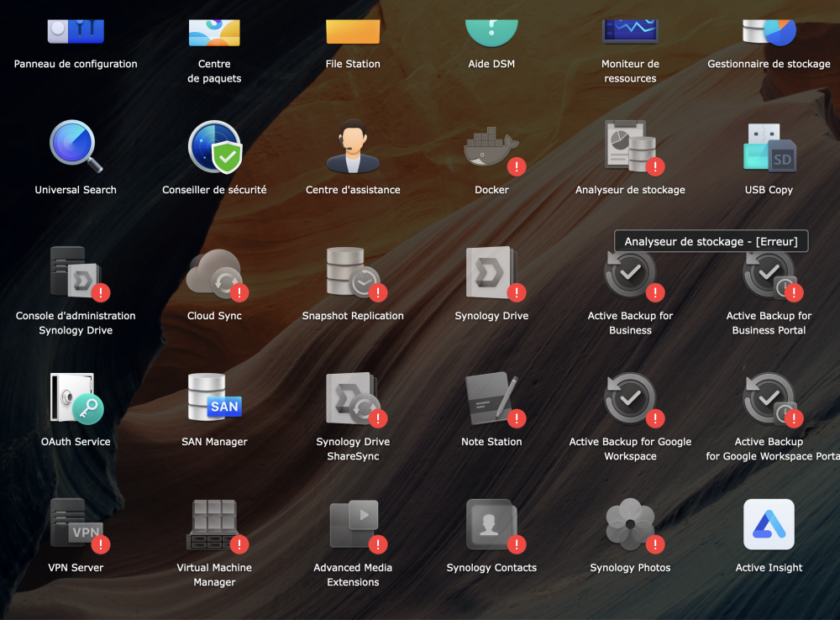Click the Centre d'assistance icon

pyautogui.click(x=353, y=148)
